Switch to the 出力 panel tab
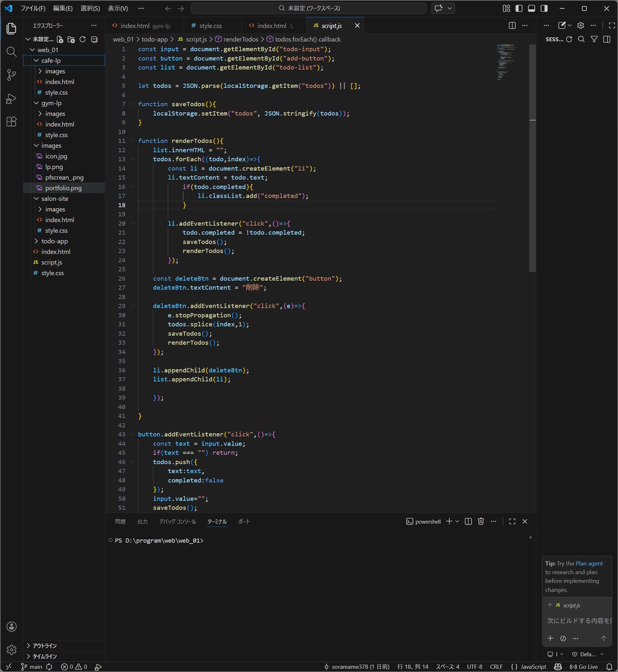 (x=143, y=521)
